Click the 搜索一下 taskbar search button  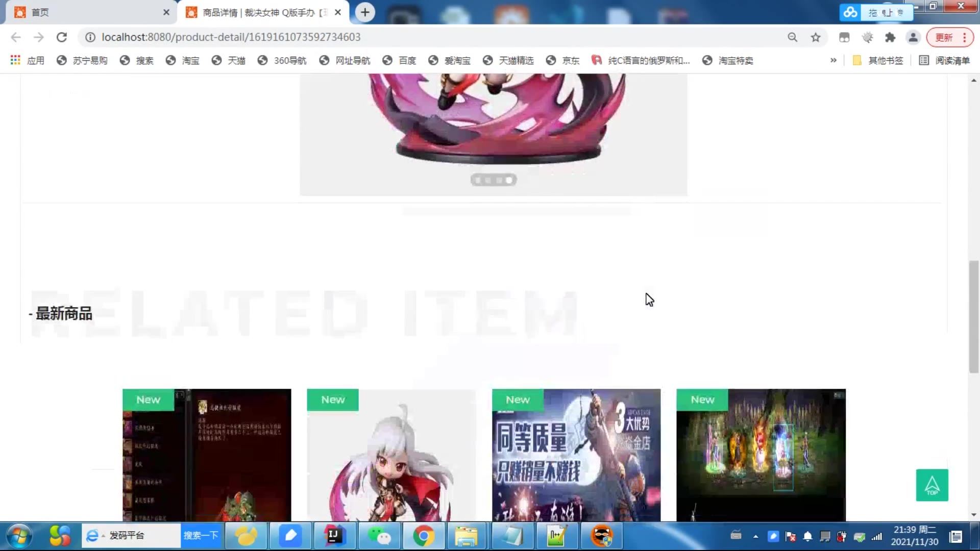tap(201, 536)
